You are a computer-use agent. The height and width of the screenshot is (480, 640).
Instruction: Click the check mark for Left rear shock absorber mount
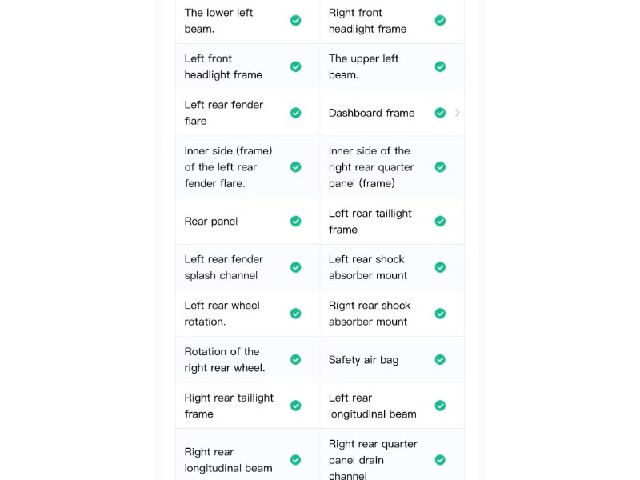click(x=440, y=267)
